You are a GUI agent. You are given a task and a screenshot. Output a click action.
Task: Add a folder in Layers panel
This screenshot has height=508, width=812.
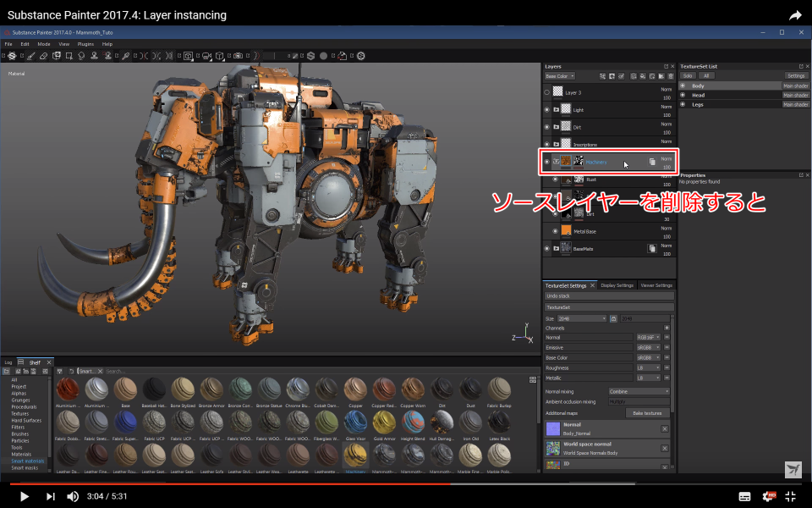tap(661, 76)
